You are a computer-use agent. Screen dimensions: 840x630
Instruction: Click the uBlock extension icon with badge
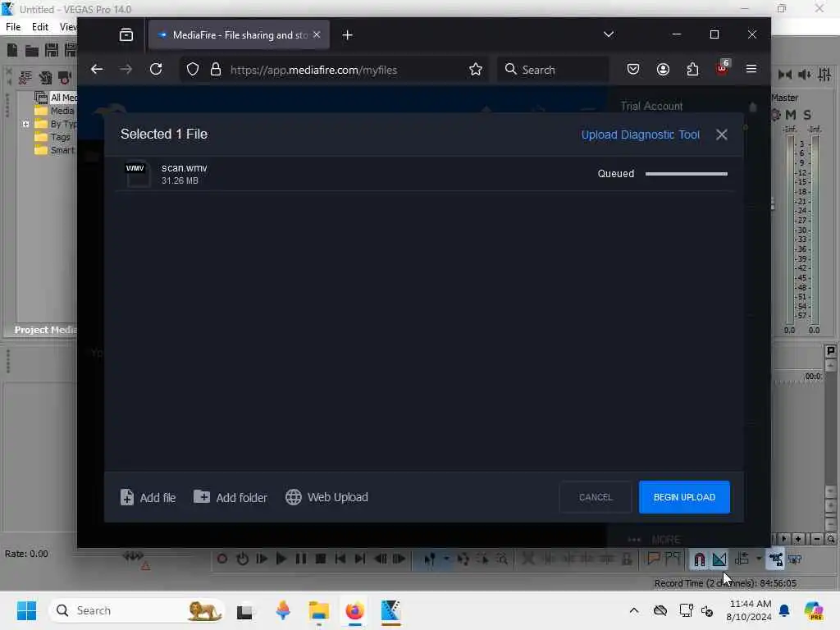723,68
